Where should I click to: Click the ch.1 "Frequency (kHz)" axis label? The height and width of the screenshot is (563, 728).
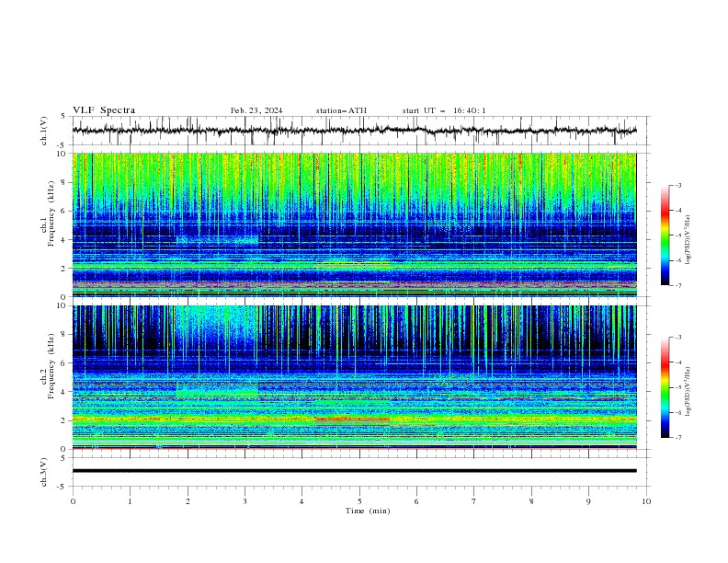[x=51, y=213]
